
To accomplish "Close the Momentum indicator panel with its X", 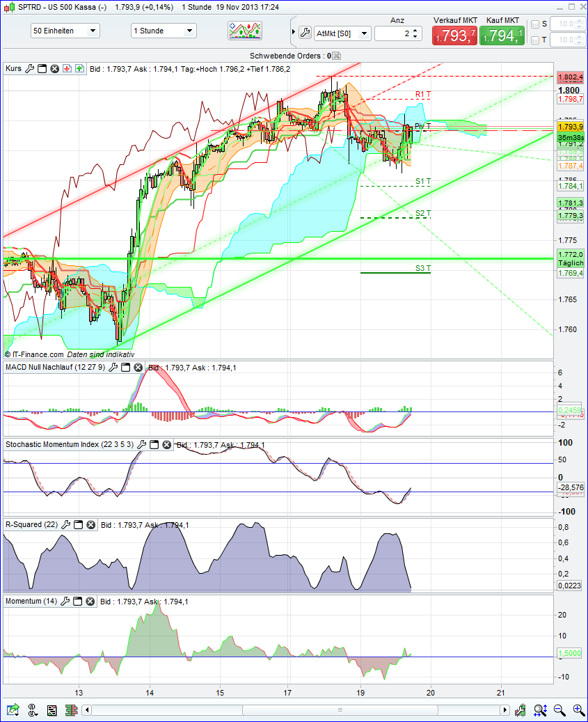I will 90,602.
